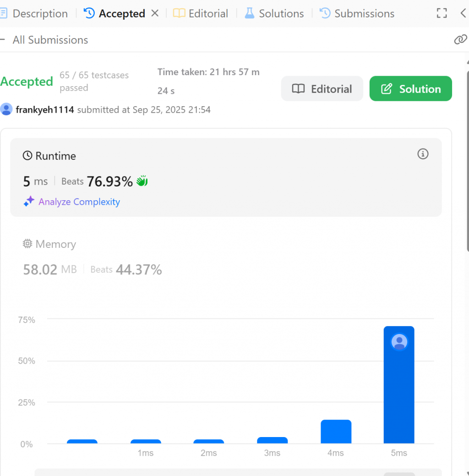469x476 pixels.
Task: Go to the Submissions tab
Action: (357, 14)
